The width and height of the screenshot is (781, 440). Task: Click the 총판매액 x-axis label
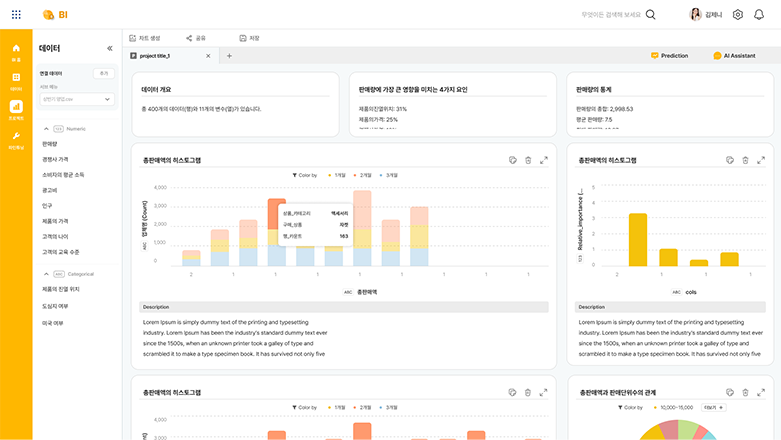[367, 292]
